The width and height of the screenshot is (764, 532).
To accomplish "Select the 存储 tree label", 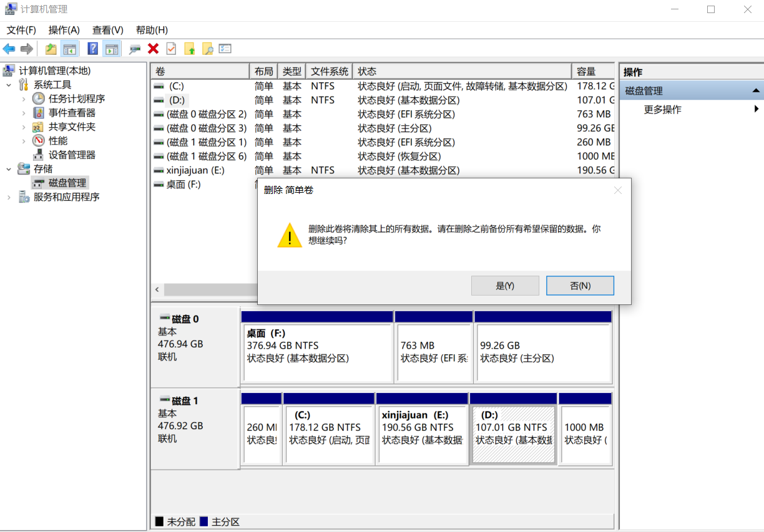I will (43, 169).
